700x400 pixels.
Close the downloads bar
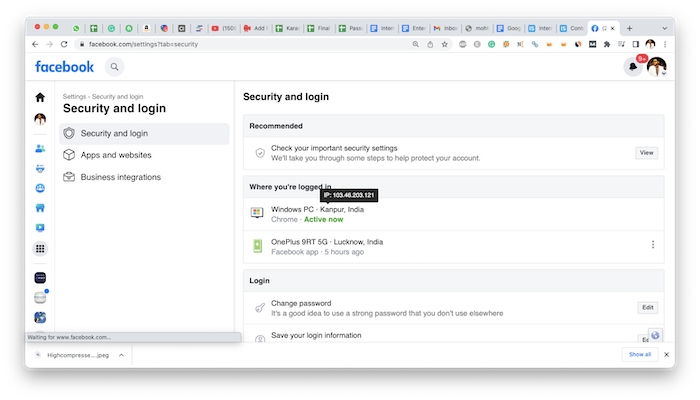tap(667, 354)
